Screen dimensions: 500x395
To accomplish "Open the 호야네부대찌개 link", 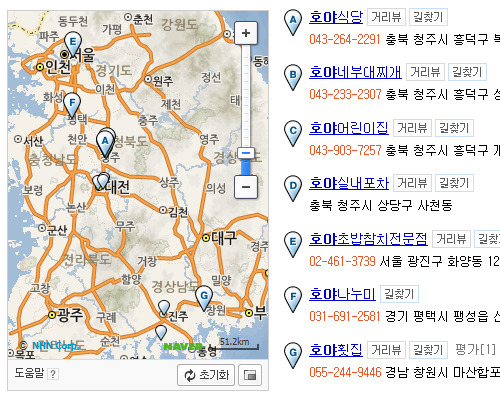I will coord(355,72).
